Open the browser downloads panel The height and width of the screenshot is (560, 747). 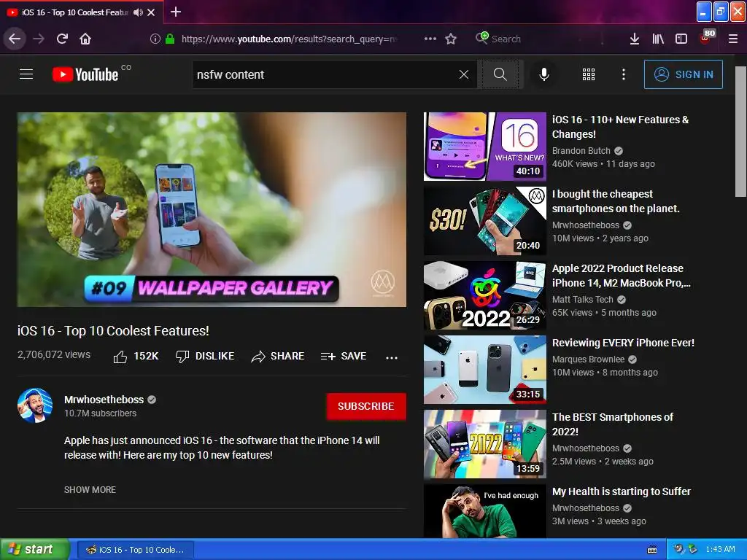[635, 39]
